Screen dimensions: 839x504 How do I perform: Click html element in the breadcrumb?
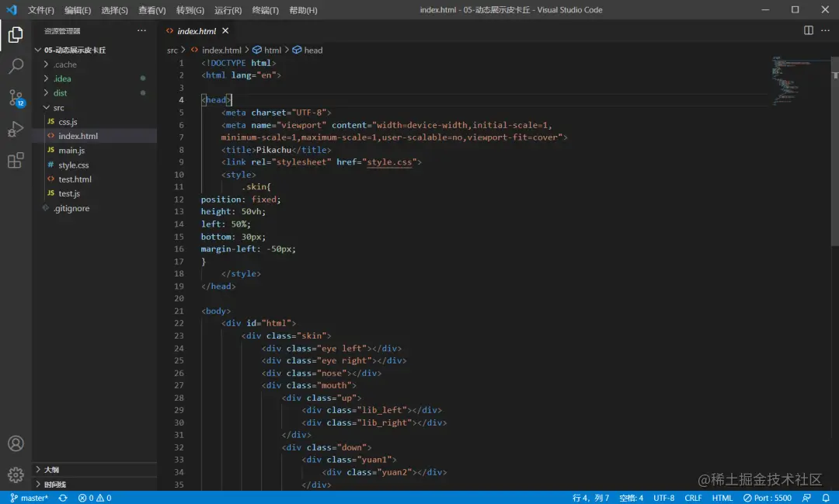click(x=273, y=50)
